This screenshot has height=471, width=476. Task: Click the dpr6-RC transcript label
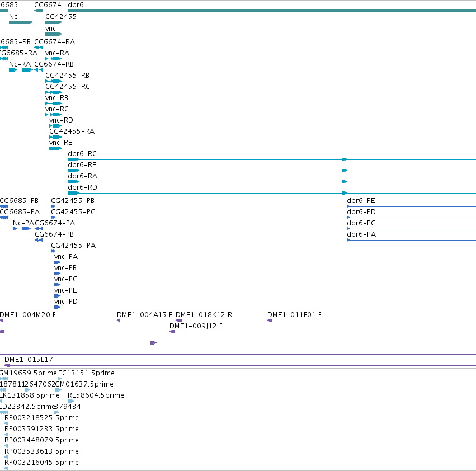coord(82,154)
